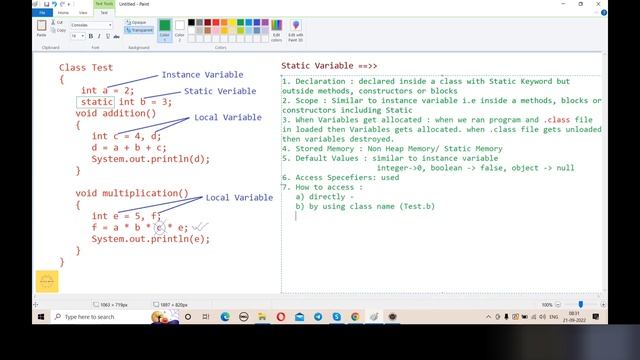Click '4. Stored Memory' line in text box
640x360 pixels.
(392, 149)
